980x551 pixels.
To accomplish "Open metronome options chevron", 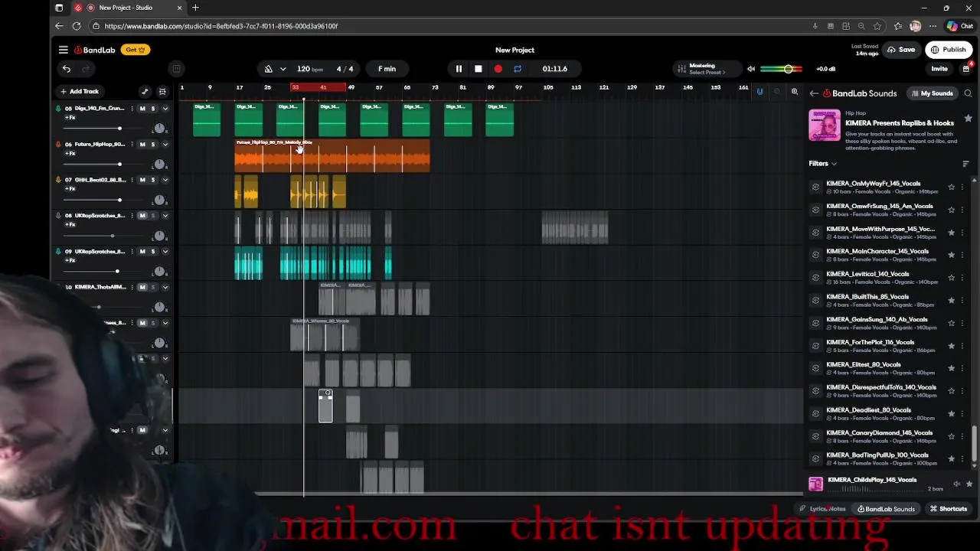I will 283,69.
